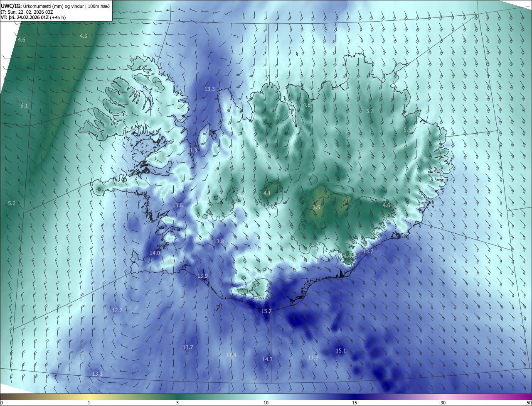Click the color scale tick labeled 50
This screenshot has height=406, width=532.
click(529, 403)
